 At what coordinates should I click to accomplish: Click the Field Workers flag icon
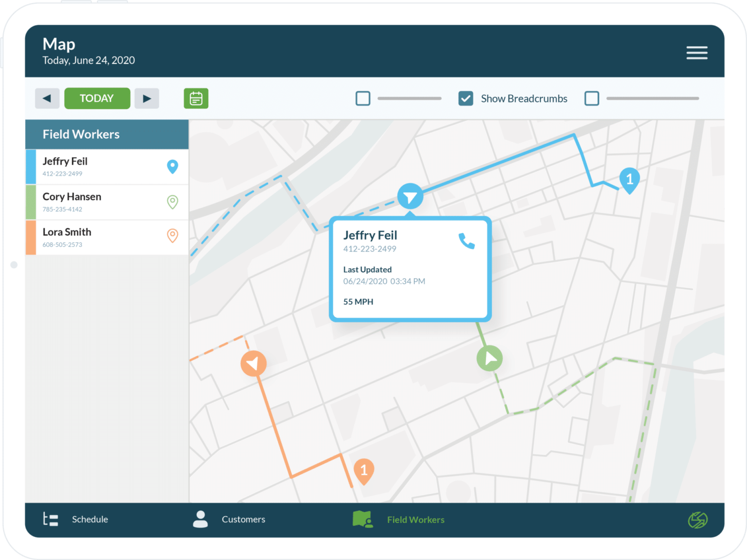click(x=362, y=519)
